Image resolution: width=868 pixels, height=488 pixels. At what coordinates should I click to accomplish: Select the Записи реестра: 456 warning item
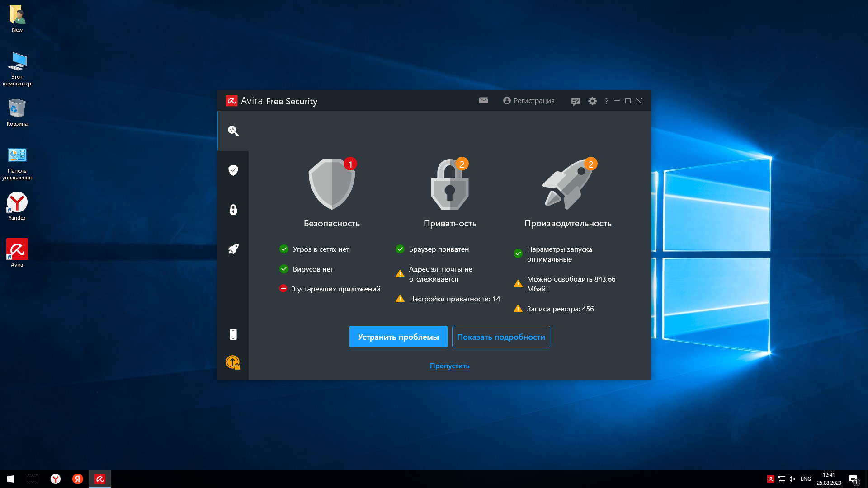(x=560, y=309)
